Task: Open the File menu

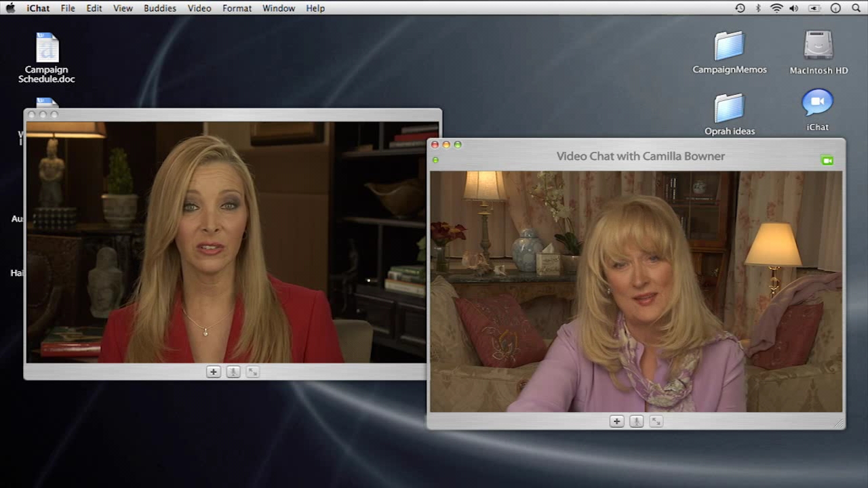Action: 68,8
